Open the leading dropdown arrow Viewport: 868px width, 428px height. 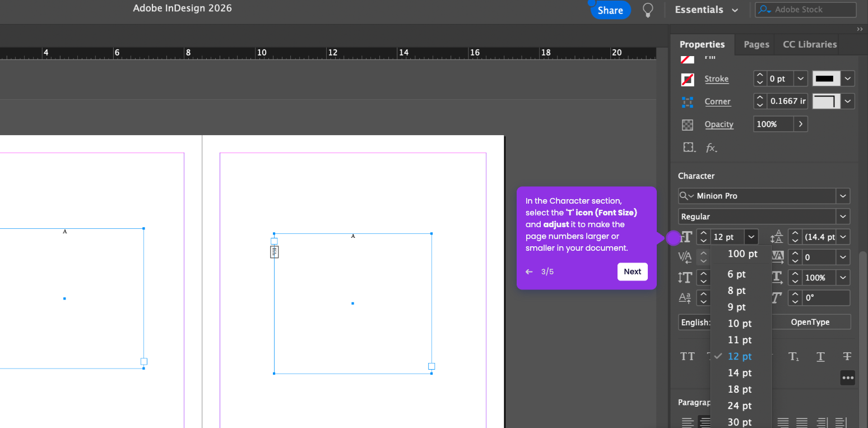point(843,237)
